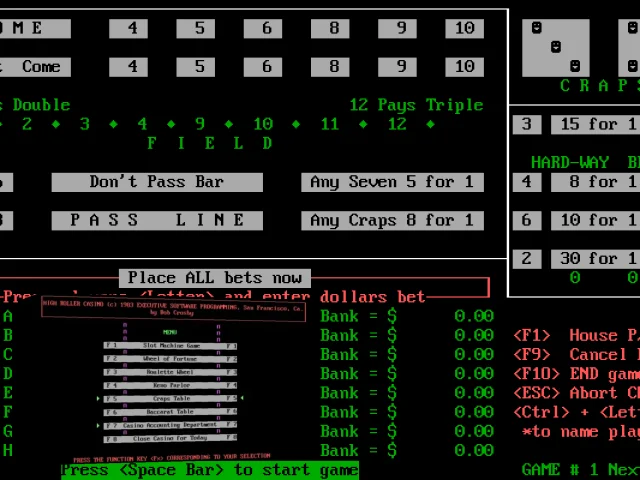This screenshot has width=640, height=480.
Task: Click the die showing three pips
Action: (x=556, y=47)
